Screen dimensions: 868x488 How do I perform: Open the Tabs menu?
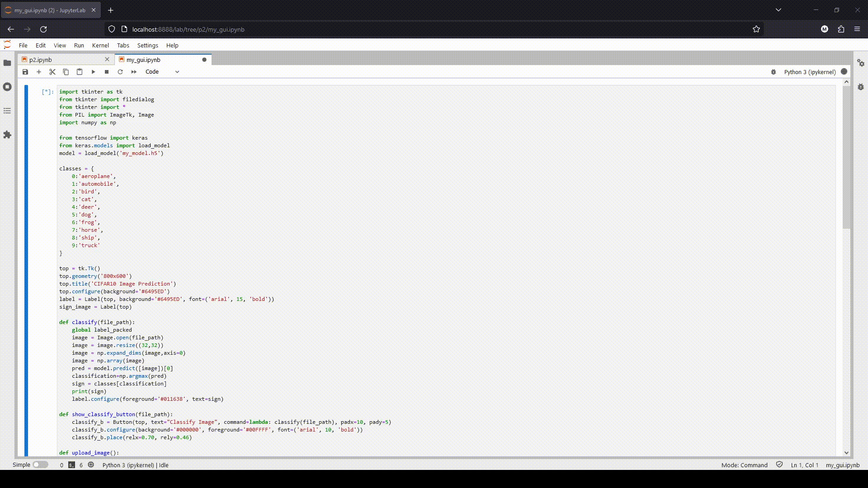(x=123, y=45)
